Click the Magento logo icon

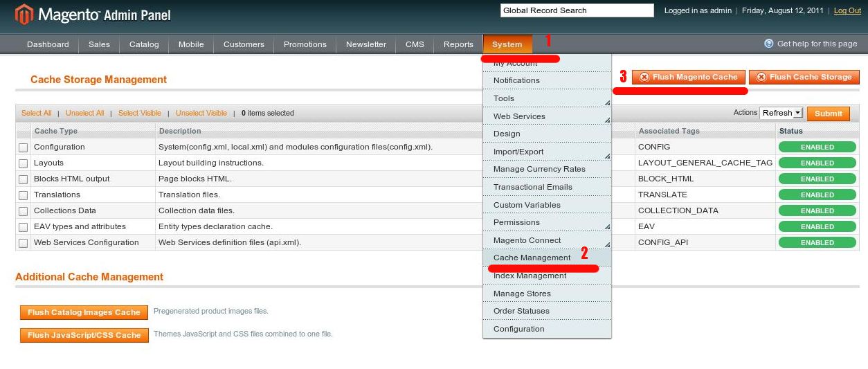click(x=24, y=14)
